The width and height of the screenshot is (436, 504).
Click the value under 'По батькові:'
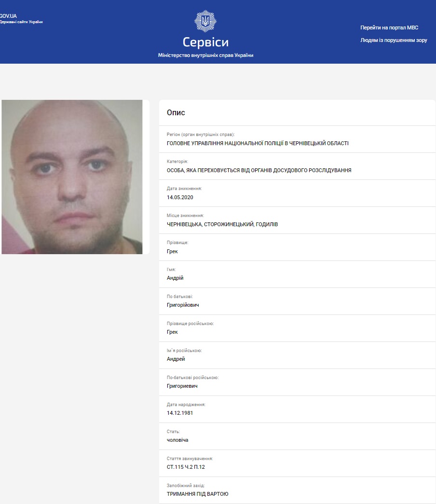[x=183, y=305]
